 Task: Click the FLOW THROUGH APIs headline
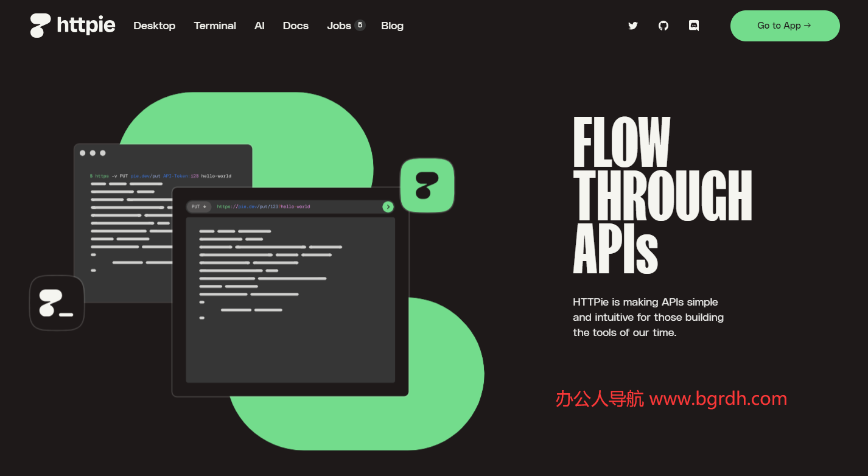pos(662,195)
